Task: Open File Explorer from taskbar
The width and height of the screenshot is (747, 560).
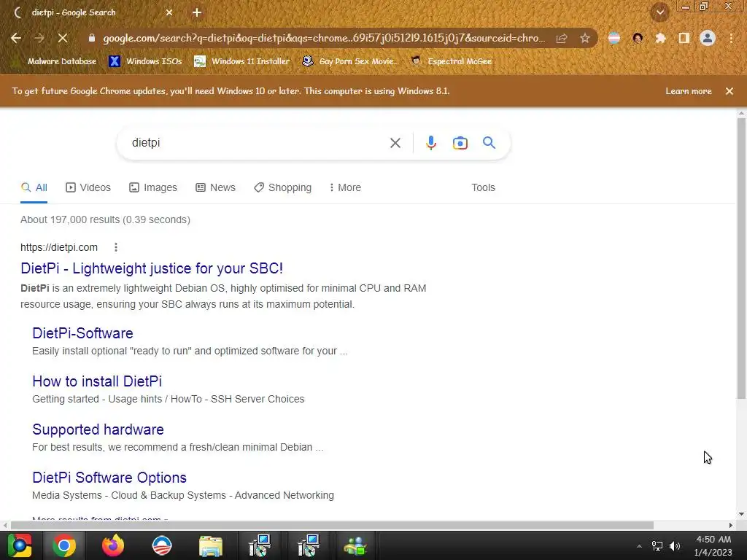Action: [x=211, y=546]
